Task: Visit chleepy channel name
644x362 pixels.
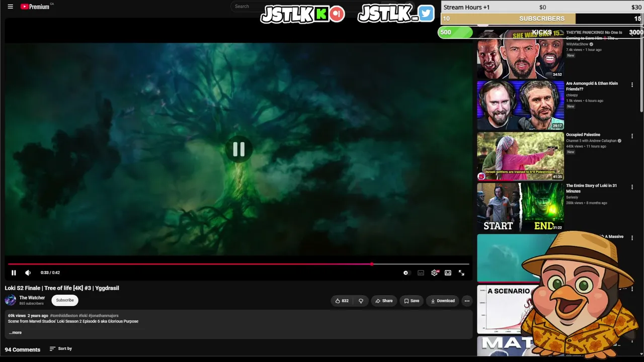Action: 572,95
